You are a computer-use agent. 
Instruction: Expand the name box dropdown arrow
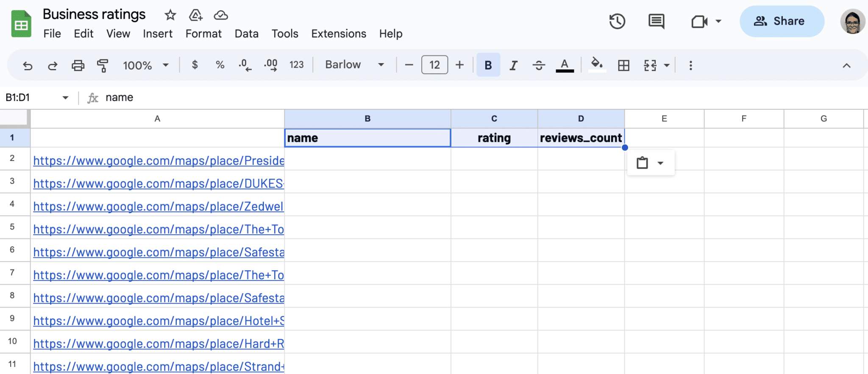65,98
